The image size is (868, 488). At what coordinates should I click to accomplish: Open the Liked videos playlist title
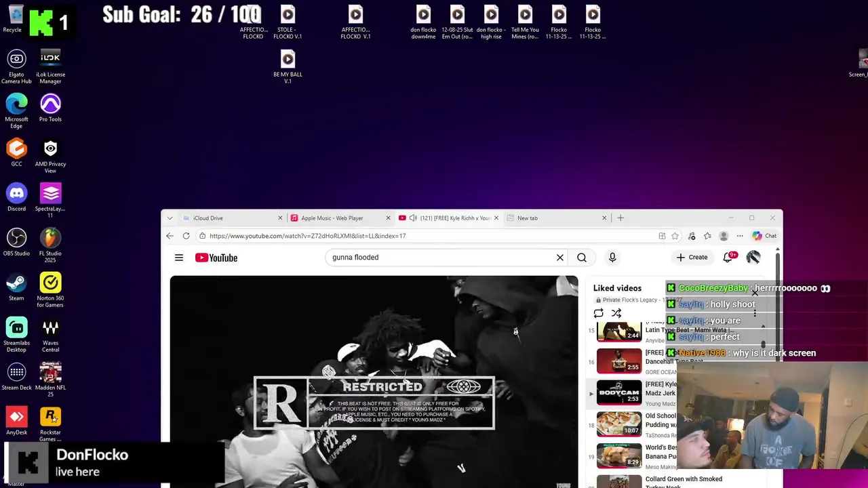[617, 288]
